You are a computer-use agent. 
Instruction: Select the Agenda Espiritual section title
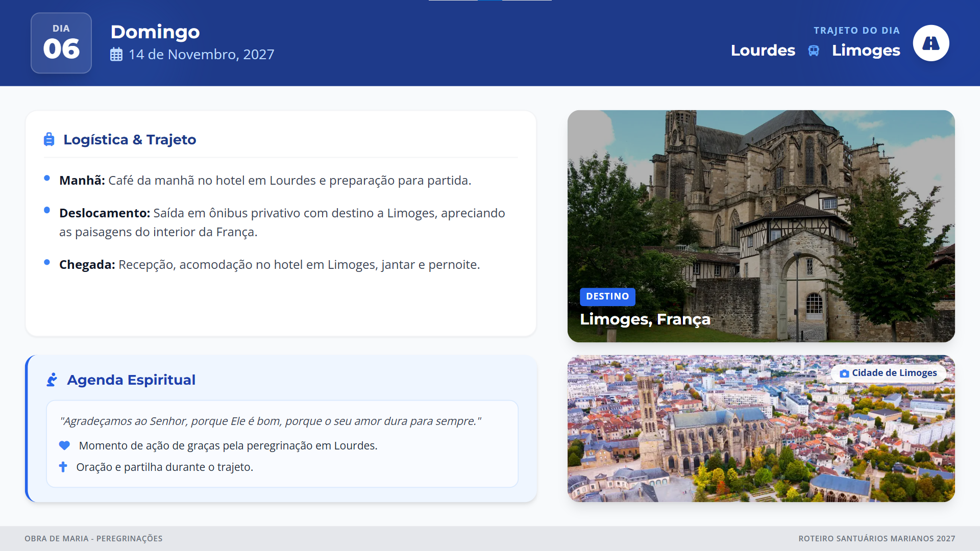click(131, 380)
